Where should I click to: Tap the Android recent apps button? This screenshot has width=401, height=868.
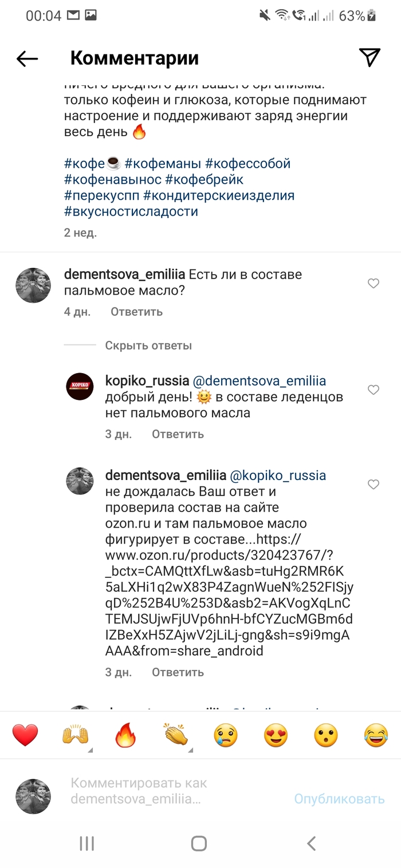tap(87, 842)
